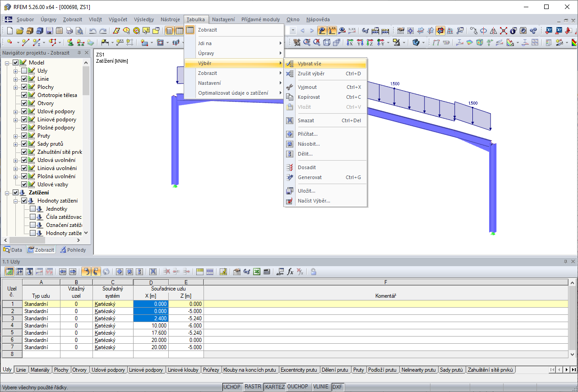
Task: Click the show values on loads icon
Action: click(x=332, y=31)
